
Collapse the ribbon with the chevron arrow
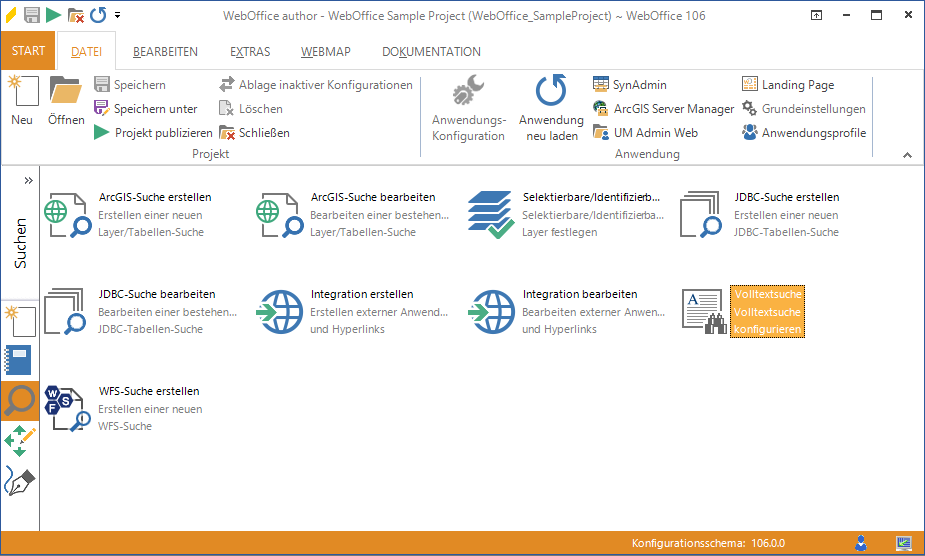tap(907, 155)
